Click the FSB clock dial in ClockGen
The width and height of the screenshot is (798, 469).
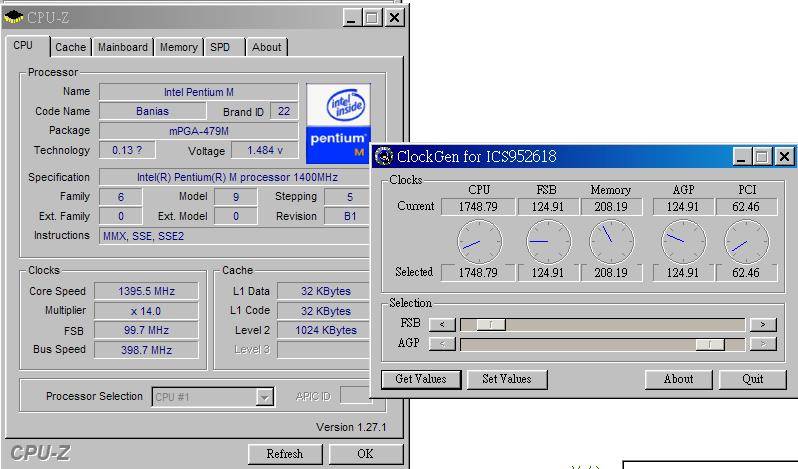(x=548, y=242)
